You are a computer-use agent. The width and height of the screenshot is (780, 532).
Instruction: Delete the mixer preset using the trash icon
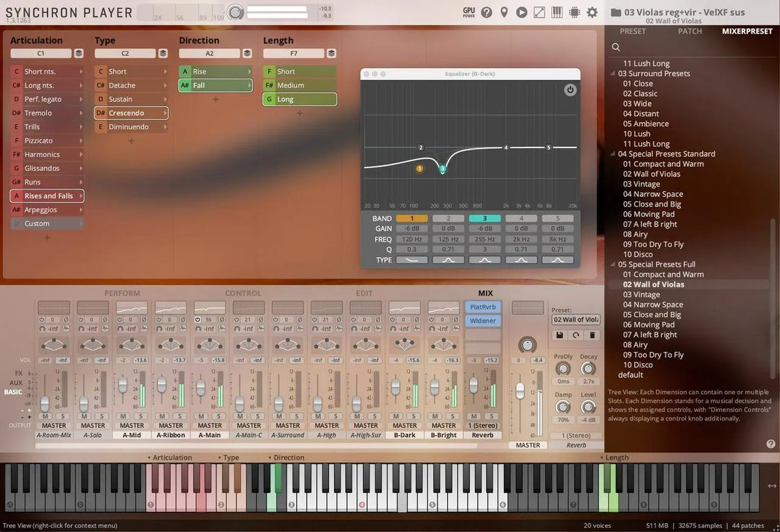point(592,335)
